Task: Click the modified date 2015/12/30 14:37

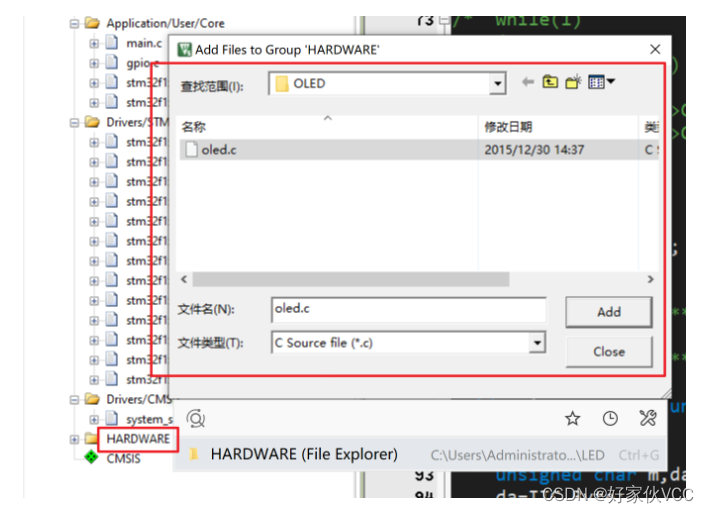Action: [x=534, y=150]
